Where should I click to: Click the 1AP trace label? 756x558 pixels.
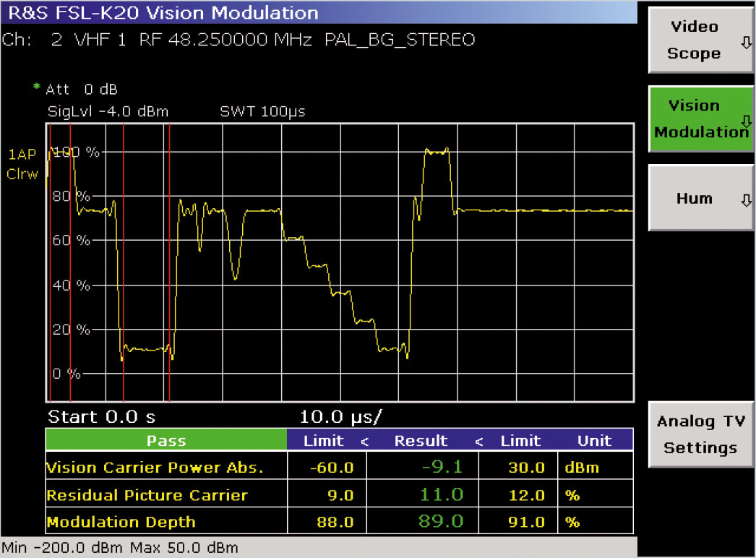tap(22, 155)
